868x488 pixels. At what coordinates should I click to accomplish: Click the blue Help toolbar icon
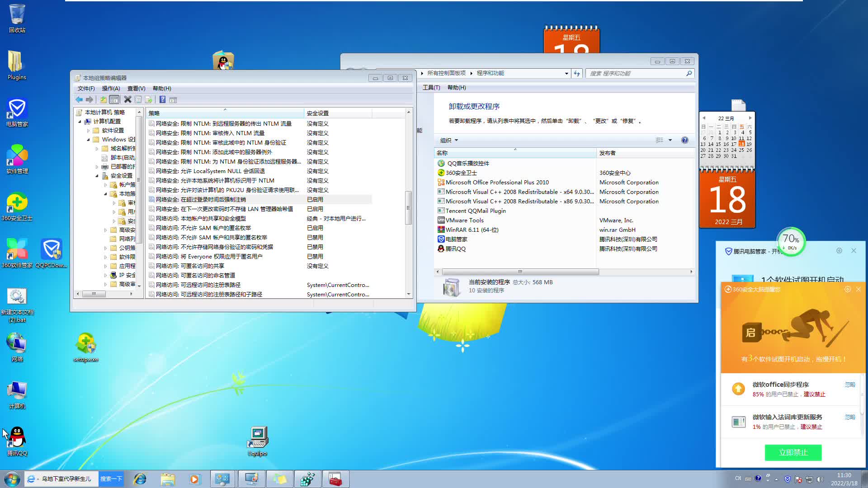tap(162, 99)
